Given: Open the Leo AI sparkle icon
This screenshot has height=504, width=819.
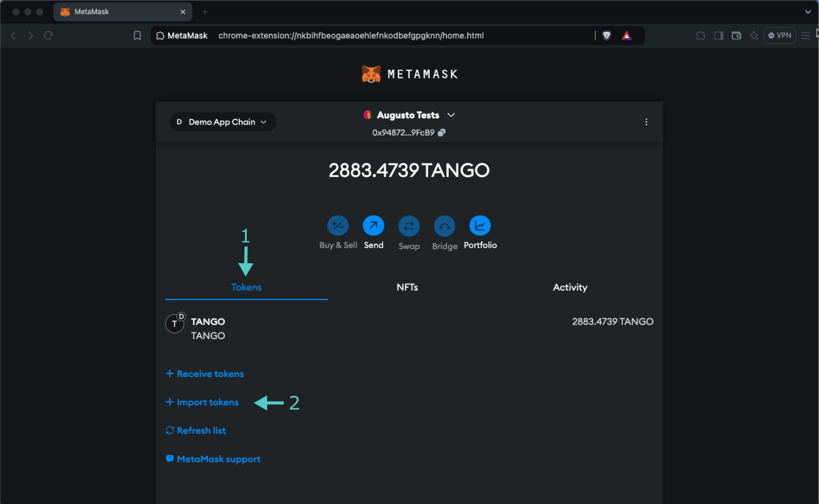Looking at the screenshot, I should pyautogui.click(x=754, y=36).
